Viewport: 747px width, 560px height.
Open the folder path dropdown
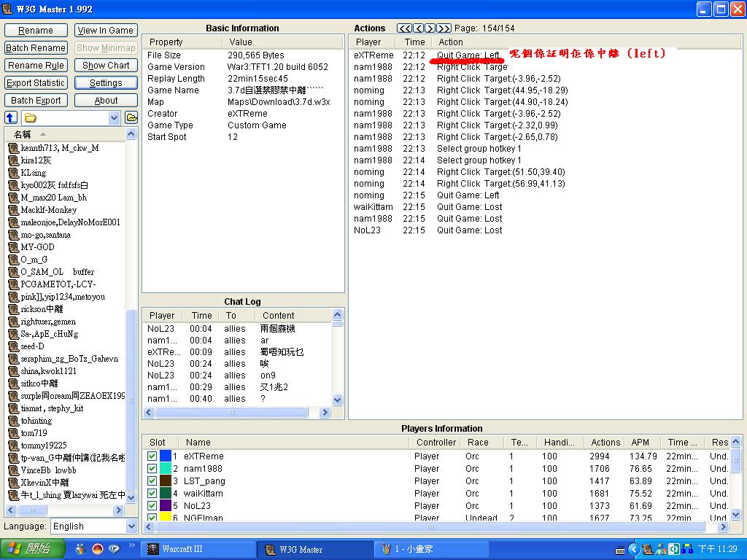tap(114, 117)
